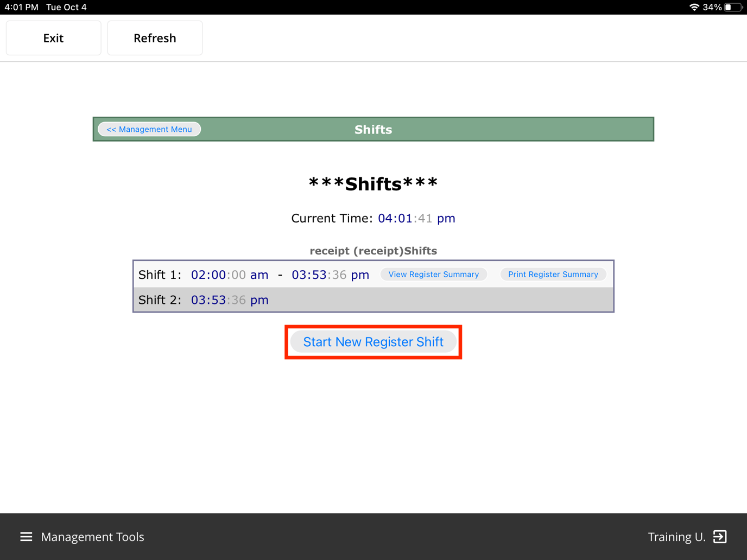Select the clock showing 4:01 PM
The image size is (747, 560).
tap(21, 7)
